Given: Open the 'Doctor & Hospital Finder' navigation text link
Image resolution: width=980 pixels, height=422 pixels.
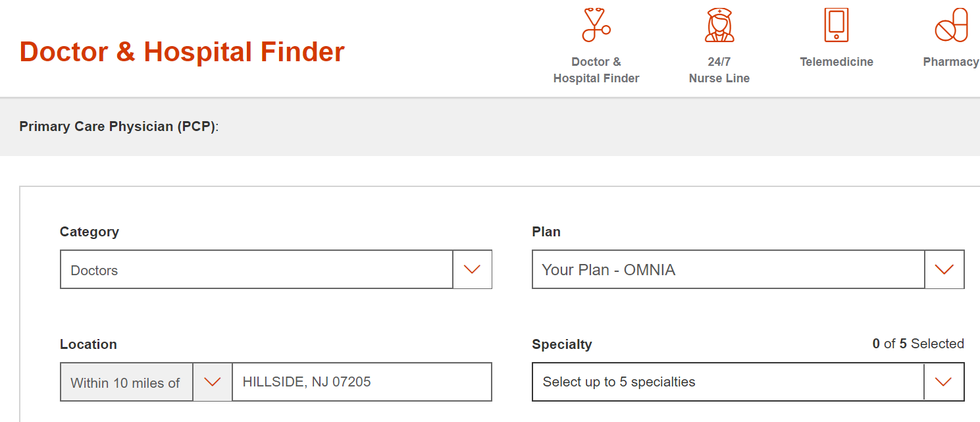Looking at the screenshot, I should pyautogui.click(x=596, y=70).
